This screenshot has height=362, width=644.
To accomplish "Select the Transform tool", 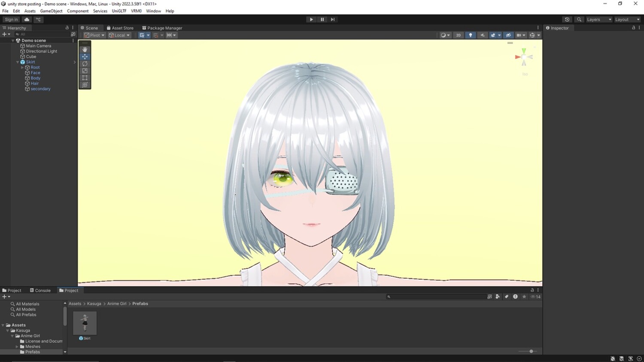I will [x=85, y=85].
